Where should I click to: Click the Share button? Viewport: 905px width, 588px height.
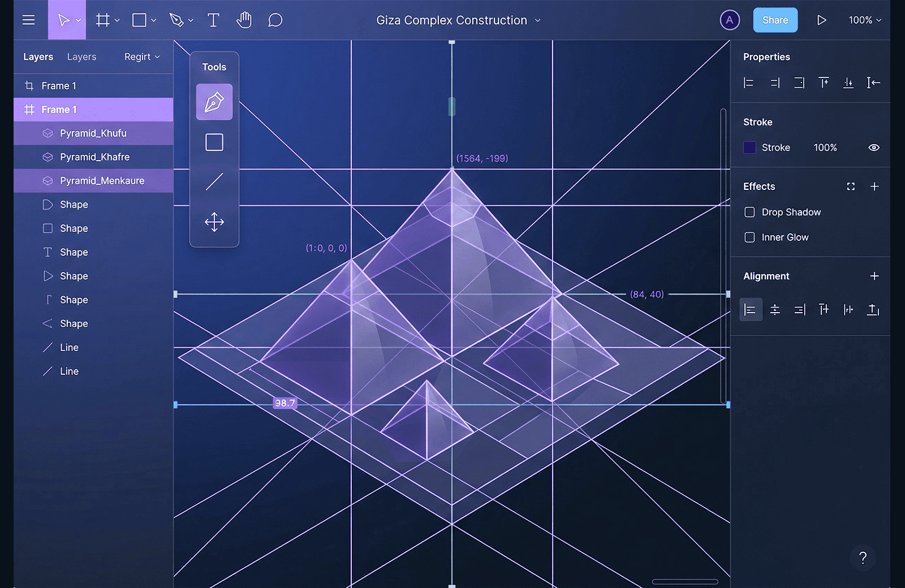pyautogui.click(x=775, y=20)
